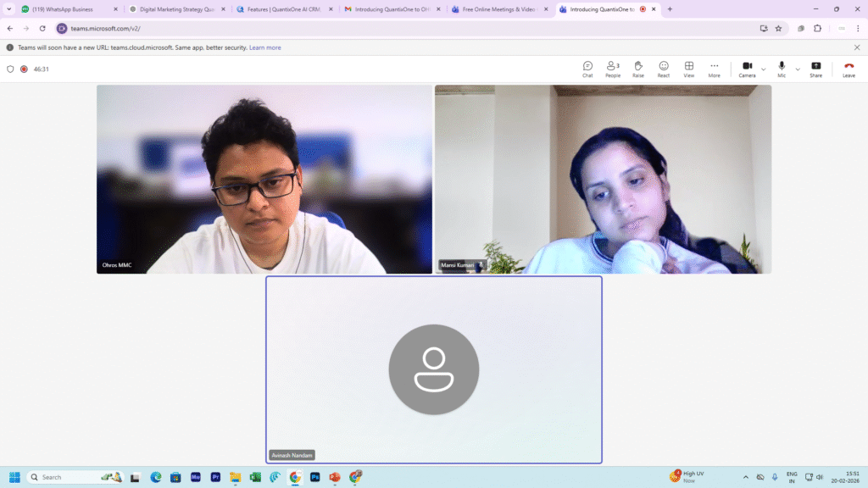The width and height of the screenshot is (868, 488).
Task: Expand the Camera options dropdown arrow
Action: 764,69
